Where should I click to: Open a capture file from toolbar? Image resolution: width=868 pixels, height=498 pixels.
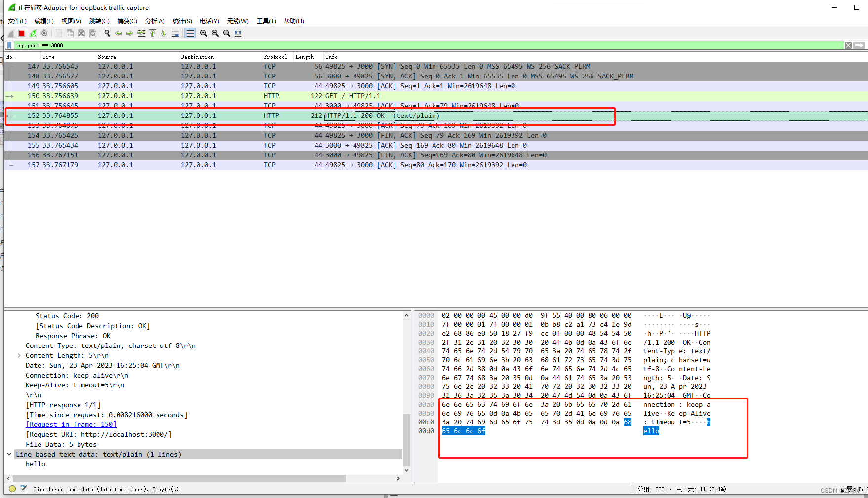(x=59, y=33)
